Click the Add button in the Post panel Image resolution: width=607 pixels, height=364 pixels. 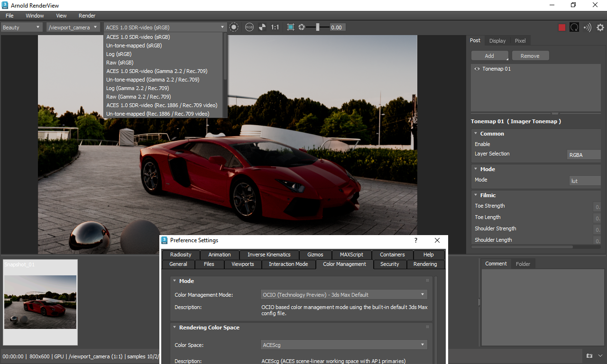coord(489,55)
